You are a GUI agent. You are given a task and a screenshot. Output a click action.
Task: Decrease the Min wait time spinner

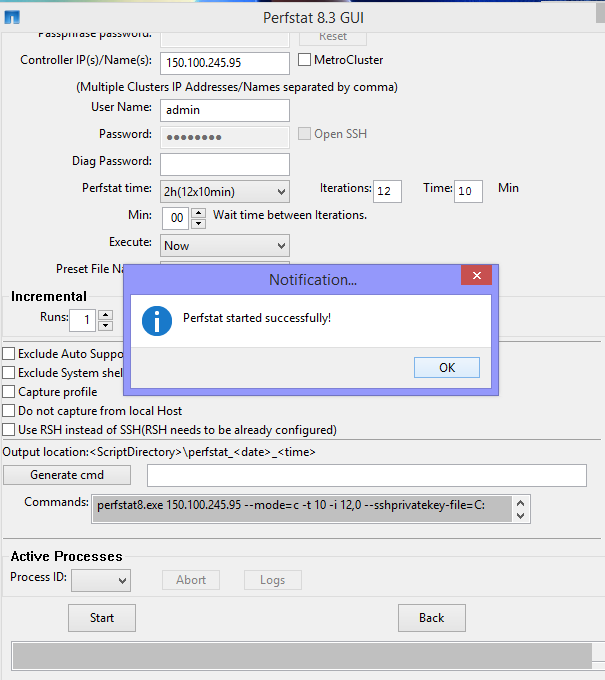198,223
